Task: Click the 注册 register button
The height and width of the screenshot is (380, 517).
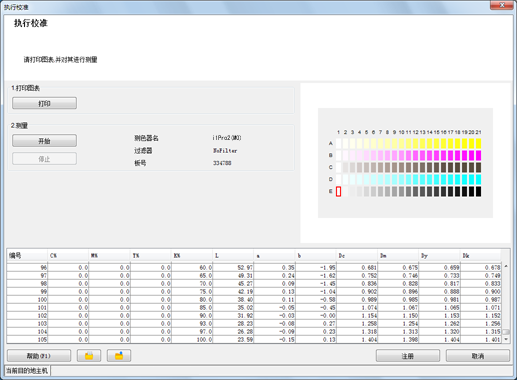Action: click(x=408, y=356)
